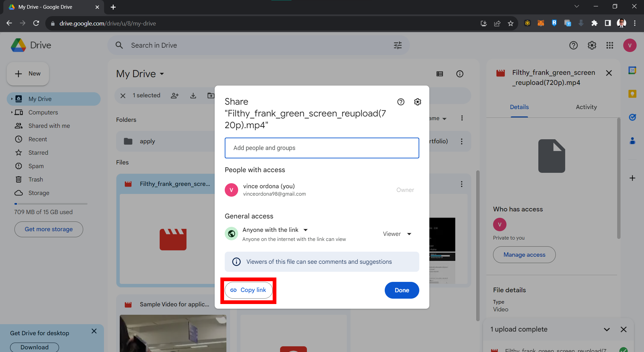Click the Manage access button
The height and width of the screenshot is (352, 644).
tap(524, 254)
